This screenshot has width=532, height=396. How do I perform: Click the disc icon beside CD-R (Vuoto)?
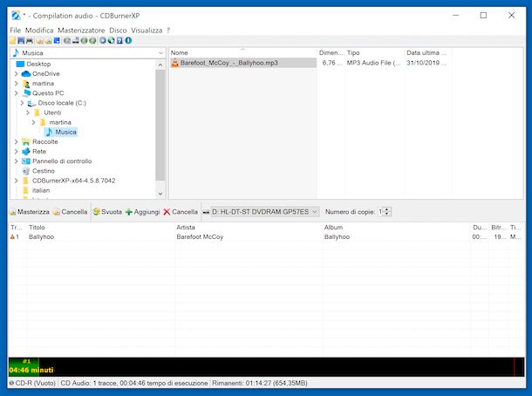[x=11, y=383]
